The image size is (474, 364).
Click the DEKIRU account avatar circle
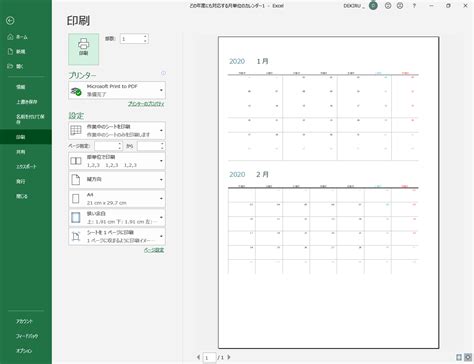click(x=373, y=6)
